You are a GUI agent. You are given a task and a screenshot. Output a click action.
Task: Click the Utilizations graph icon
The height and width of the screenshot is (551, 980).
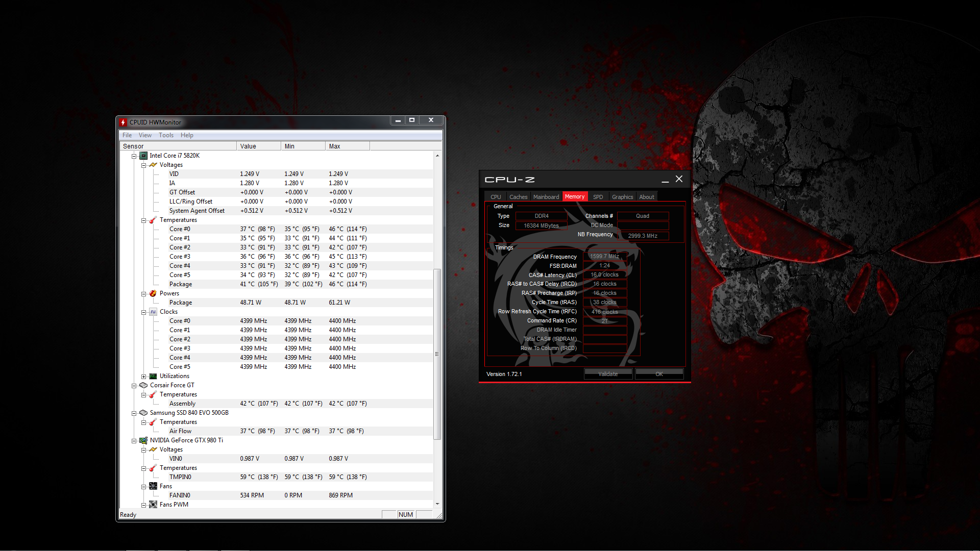click(153, 376)
